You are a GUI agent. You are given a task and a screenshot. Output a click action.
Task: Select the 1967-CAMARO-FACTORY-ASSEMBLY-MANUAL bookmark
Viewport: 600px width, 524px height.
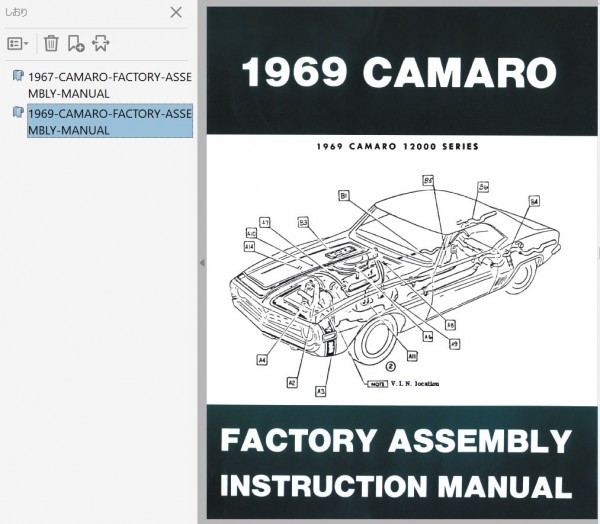point(110,85)
